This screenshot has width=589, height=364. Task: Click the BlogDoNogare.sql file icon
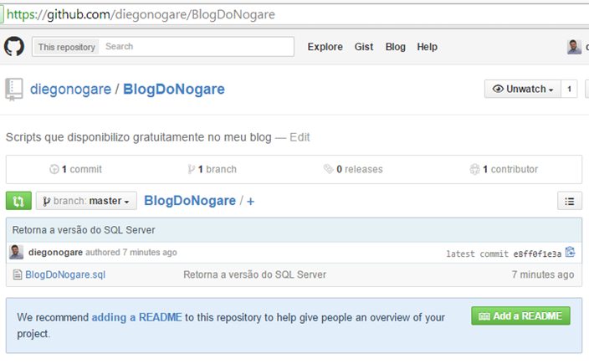pyautogui.click(x=18, y=274)
